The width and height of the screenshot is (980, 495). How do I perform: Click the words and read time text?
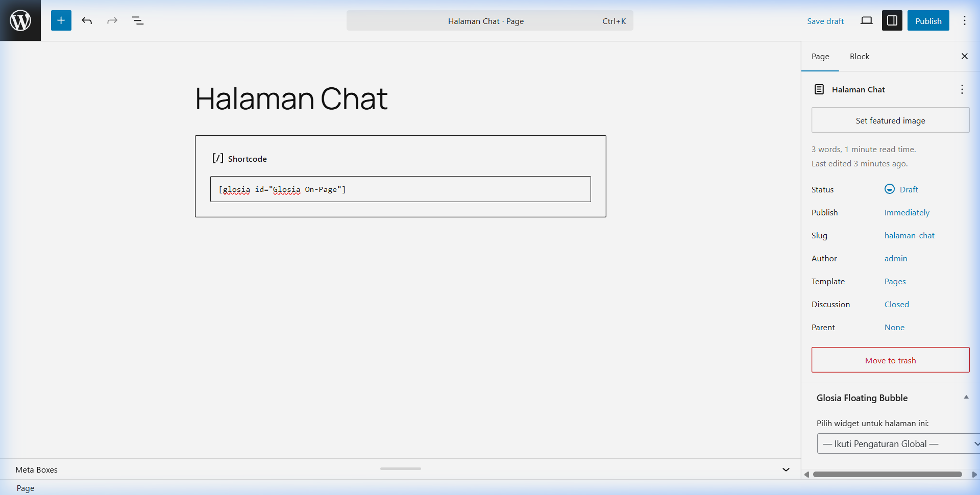point(864,149)
